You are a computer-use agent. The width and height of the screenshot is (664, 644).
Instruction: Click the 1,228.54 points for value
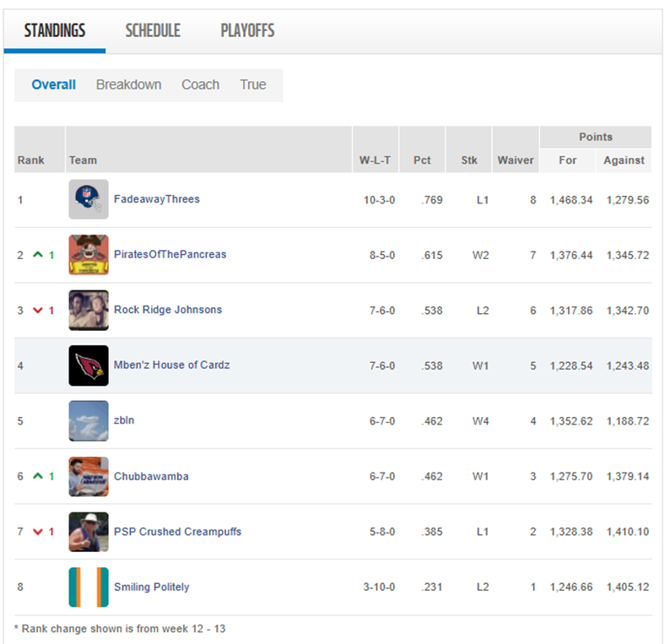(571, 365)
